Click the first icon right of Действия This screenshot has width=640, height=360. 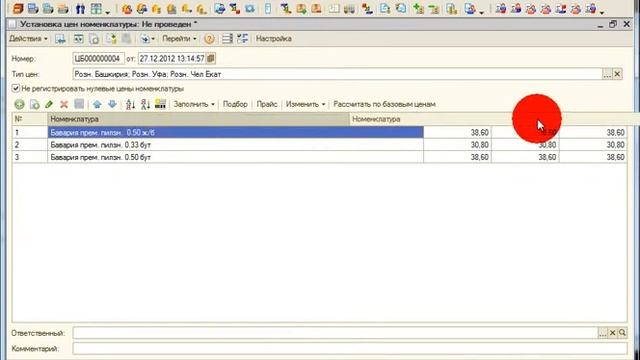pyautogui.click(x=60, y=39)
